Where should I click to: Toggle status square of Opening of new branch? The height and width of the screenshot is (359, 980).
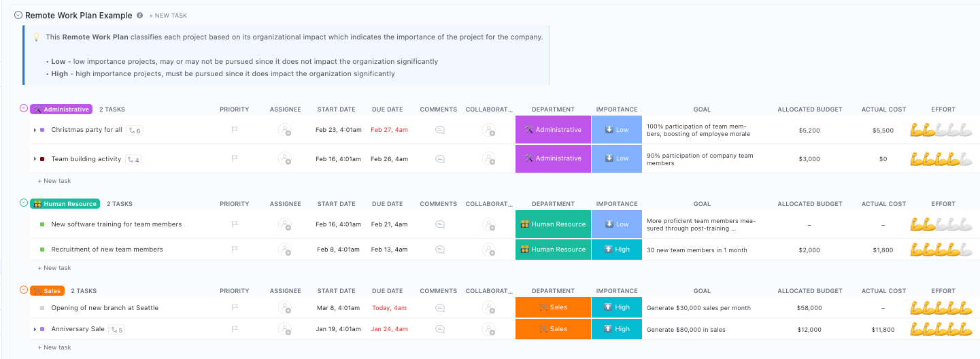pos(42,308)
